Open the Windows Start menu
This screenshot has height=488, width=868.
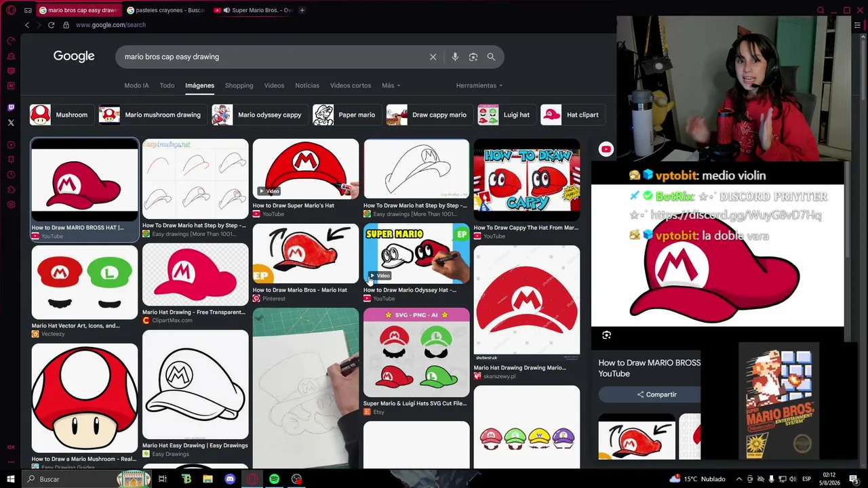11,479
